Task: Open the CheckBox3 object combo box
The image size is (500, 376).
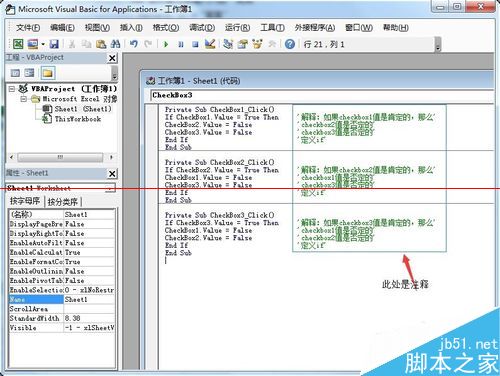Action: tap(322, 95)
